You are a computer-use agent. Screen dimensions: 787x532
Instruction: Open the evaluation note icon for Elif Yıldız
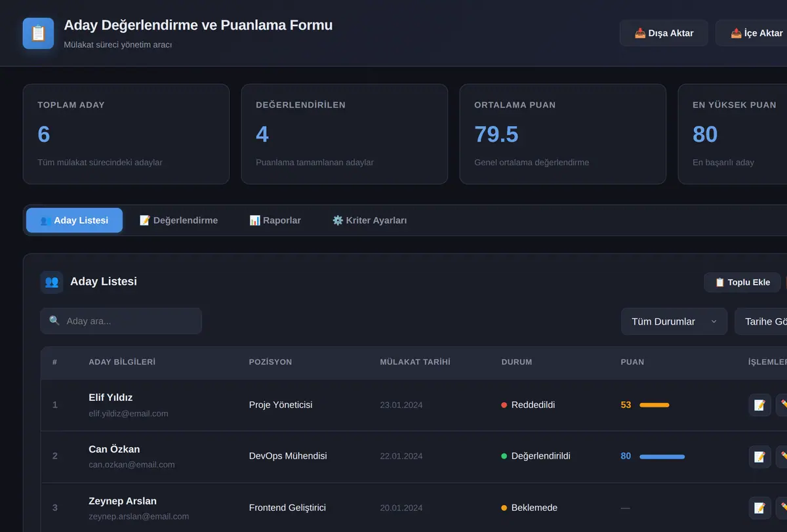759,405
